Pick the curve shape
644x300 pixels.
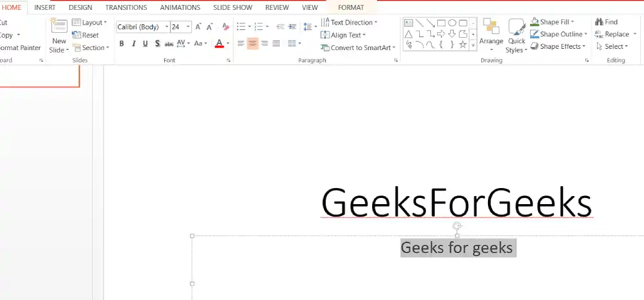(430, 45)
